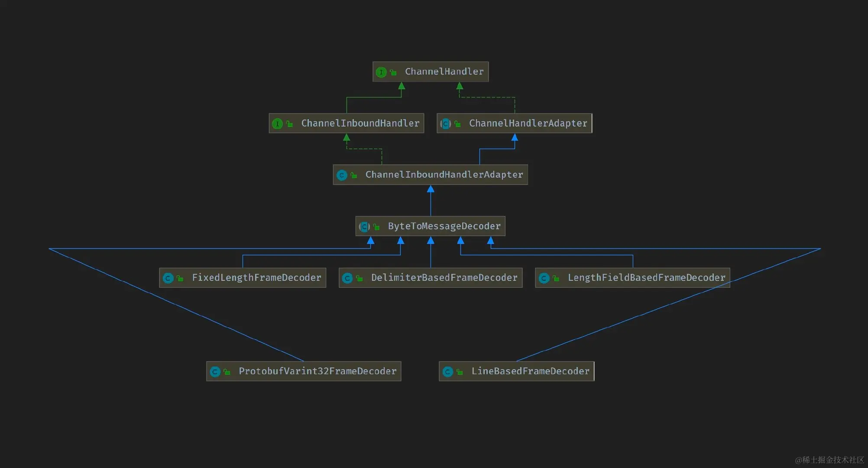Click the FixedLengthFrameDecoder class icon
This screenshot has width=868, height=468.
pyautogui.click(x=168, y=278)
